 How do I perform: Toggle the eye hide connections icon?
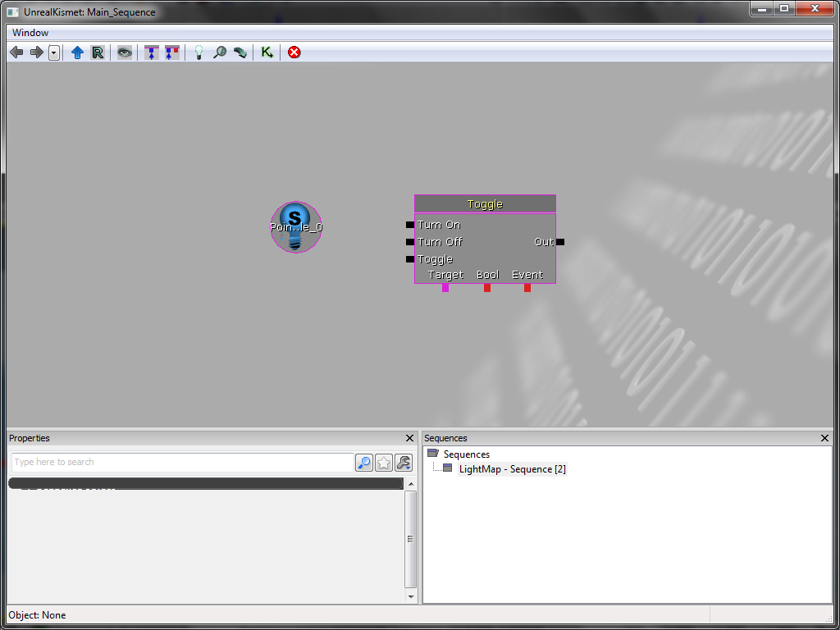coord(124,52)
